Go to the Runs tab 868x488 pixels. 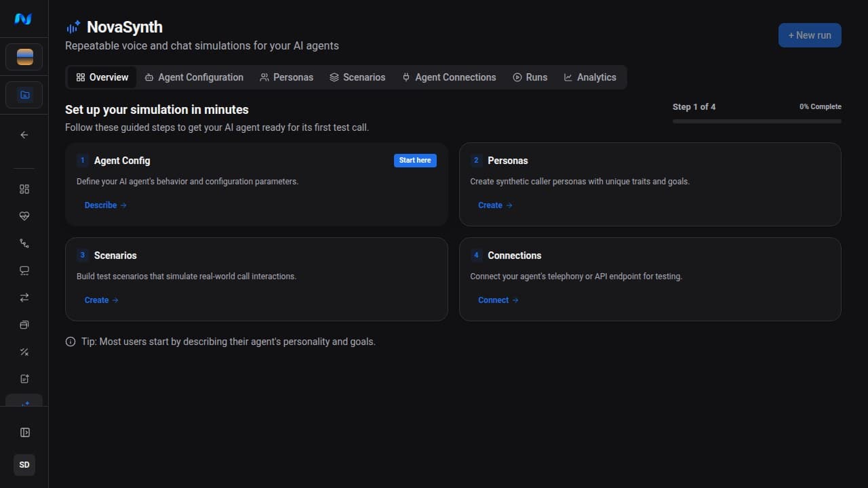click(530, 77)
